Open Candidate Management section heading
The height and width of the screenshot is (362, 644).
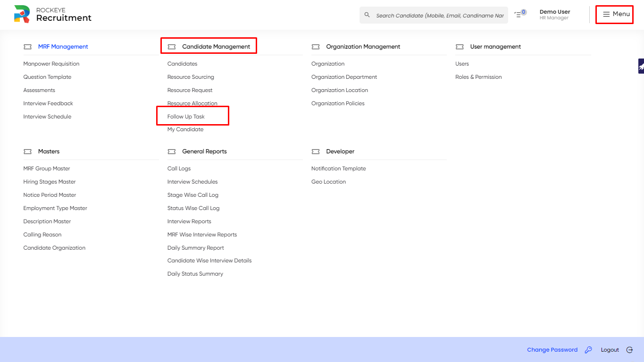coord(216,47)
